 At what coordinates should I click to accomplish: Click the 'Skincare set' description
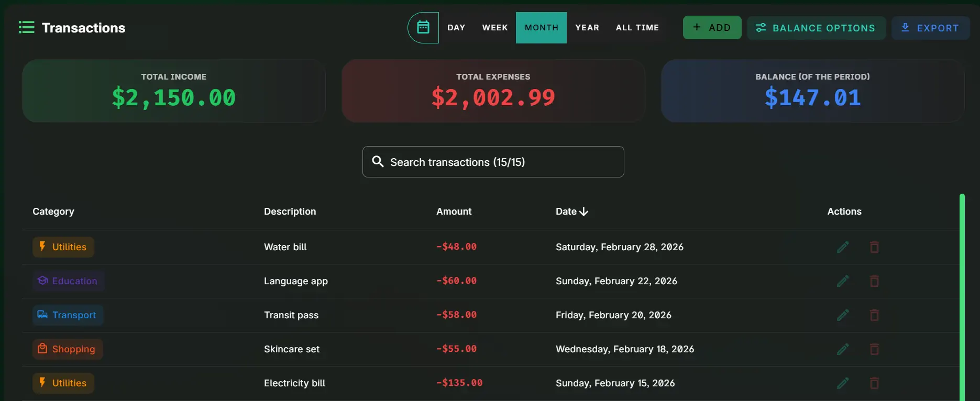click(292, 349)
